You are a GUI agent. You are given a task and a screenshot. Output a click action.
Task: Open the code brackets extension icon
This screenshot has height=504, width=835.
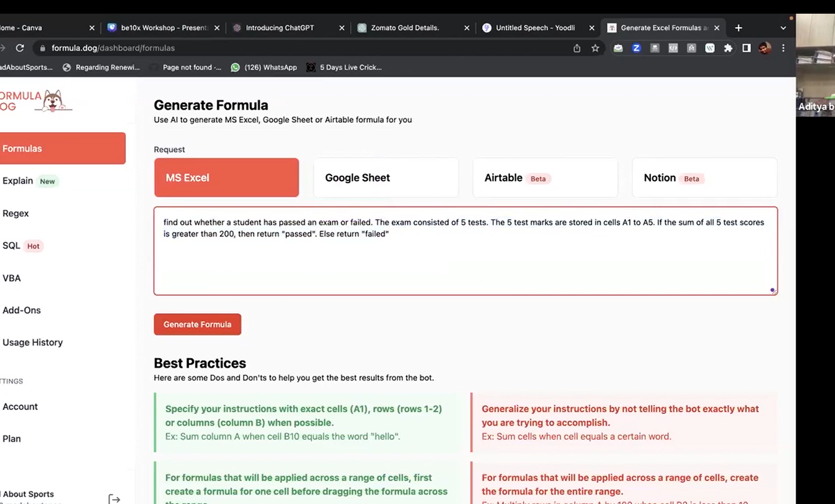click(x=673, y=48)
